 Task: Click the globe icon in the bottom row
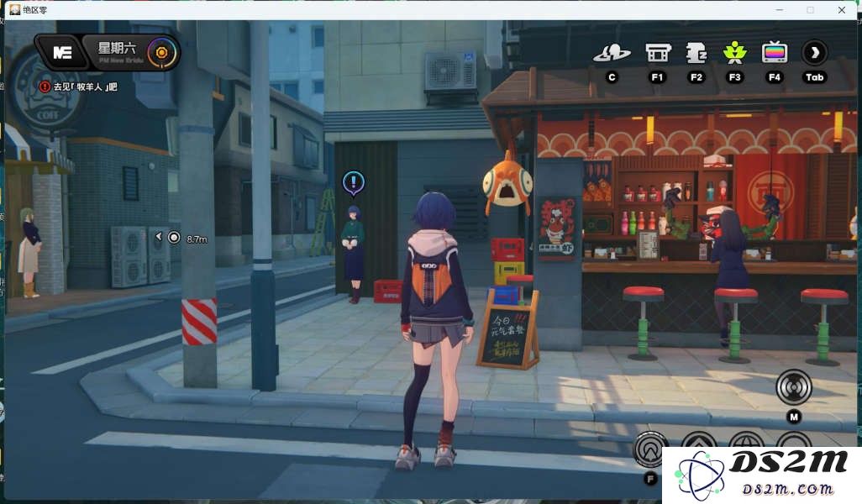(x=746, y=439)
